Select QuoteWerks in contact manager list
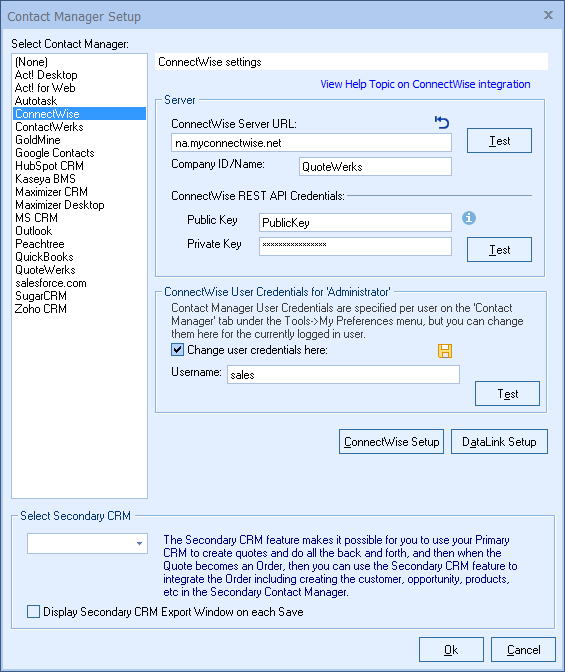565x672 pixels. coord(79,270)
